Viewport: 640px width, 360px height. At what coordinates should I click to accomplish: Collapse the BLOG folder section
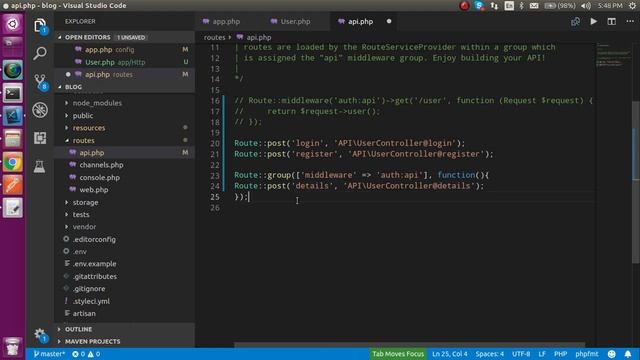coord(124,87)
